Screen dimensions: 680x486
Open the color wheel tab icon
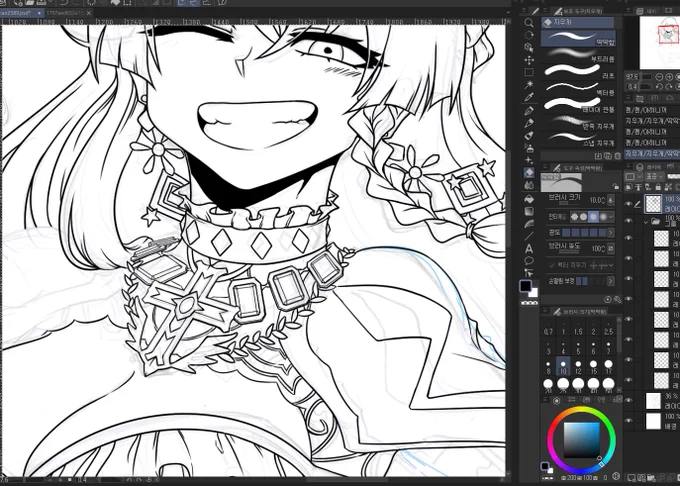pos(557,400)
